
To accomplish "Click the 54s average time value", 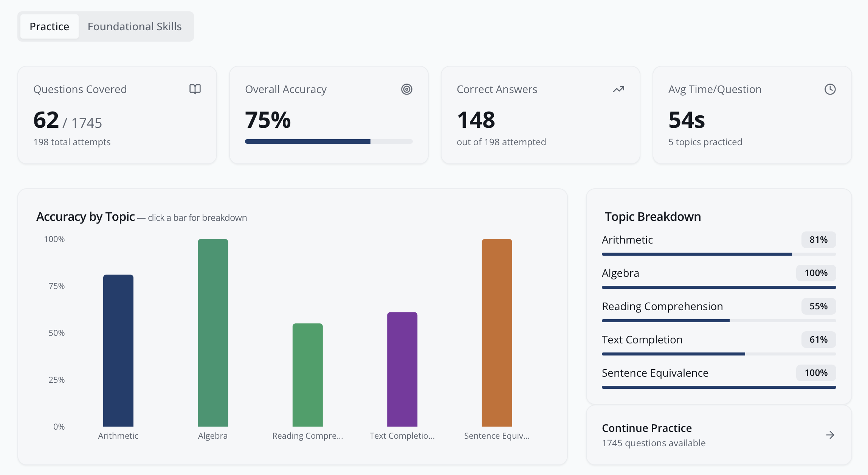I will 687,120.
